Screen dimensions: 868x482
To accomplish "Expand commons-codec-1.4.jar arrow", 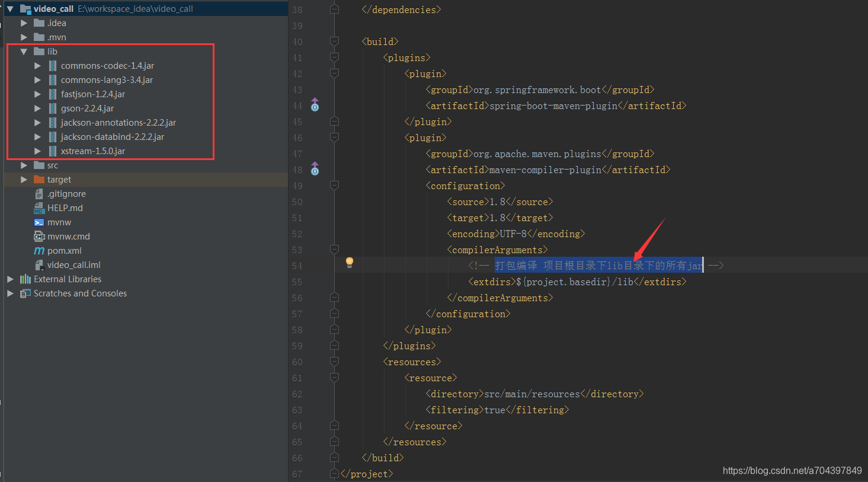I will 37,66.
